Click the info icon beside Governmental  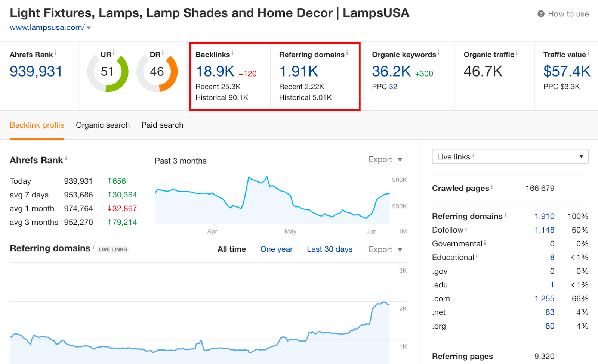[x=485, y=242]
